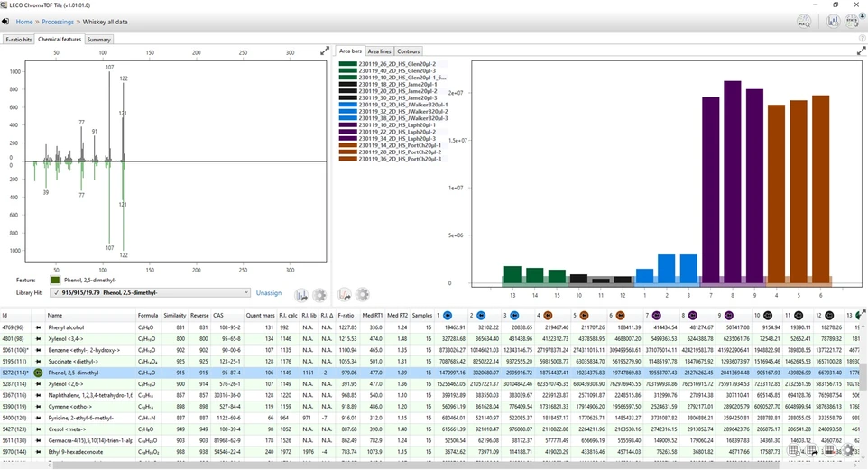This screenshot has width=868, height=470.
Task: Sort by the Similarity column header
Action: [174, 316]
